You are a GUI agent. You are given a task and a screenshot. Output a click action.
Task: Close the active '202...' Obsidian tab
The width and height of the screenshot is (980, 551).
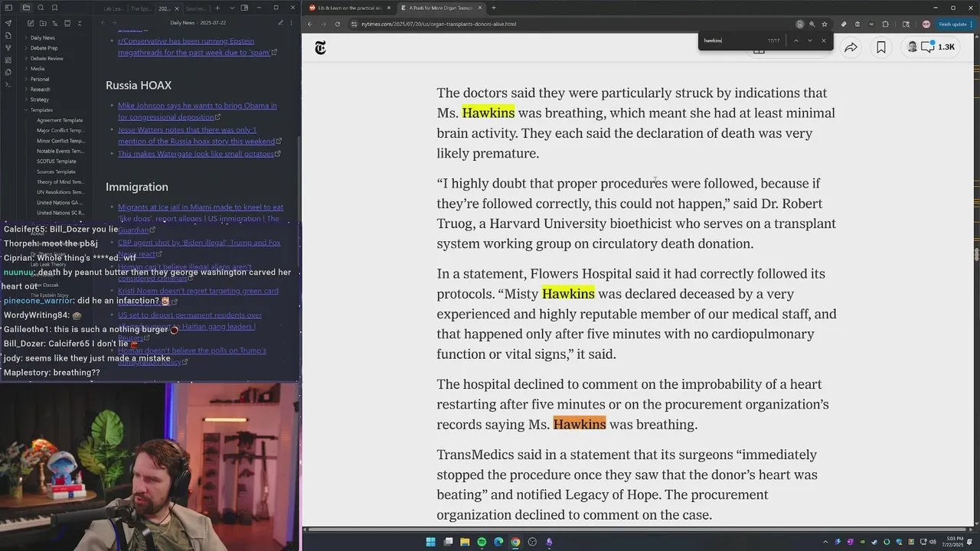coord(177,8)
